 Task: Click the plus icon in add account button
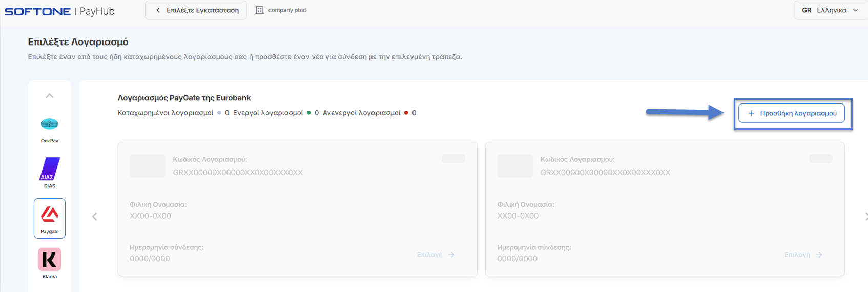tap(751, 113)
